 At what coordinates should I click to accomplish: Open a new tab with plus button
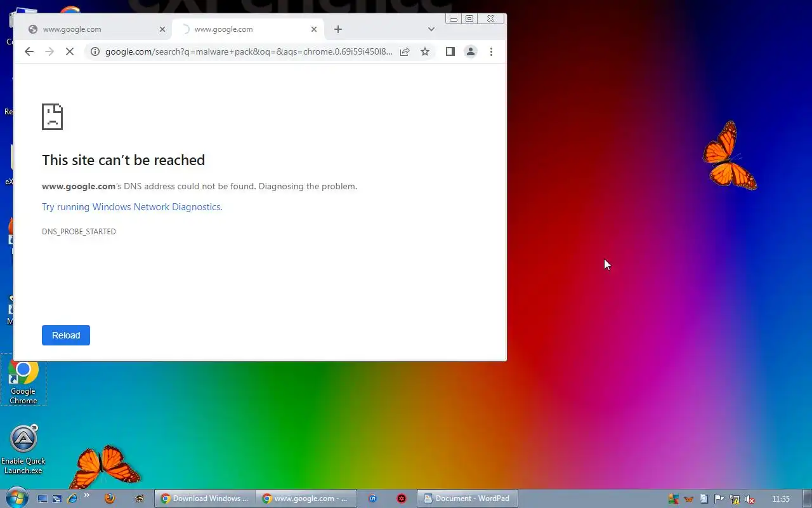coord(338,29)
